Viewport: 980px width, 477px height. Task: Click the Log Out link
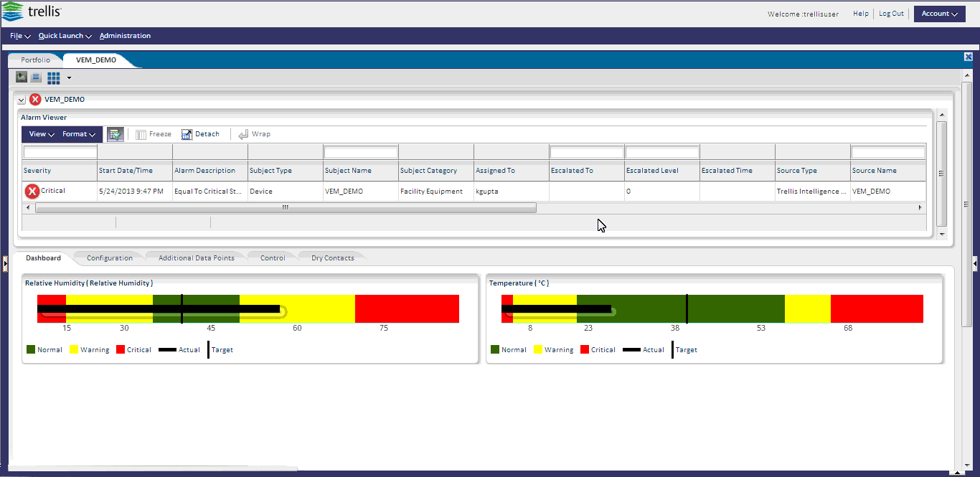891,14
